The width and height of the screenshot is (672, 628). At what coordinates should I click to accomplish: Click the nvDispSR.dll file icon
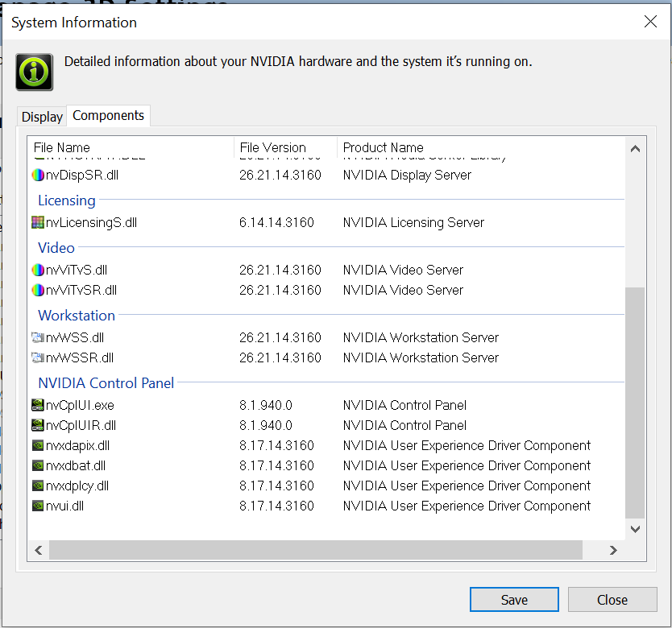point(38,175)
